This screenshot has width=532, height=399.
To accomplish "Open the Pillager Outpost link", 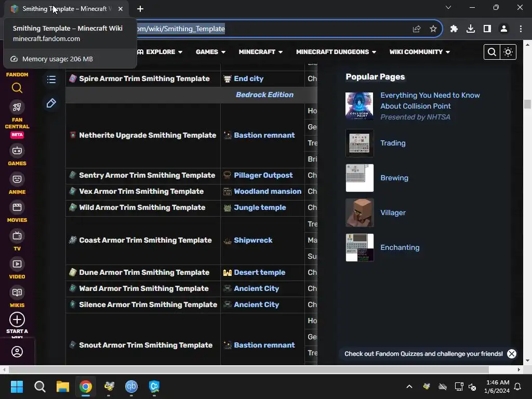I will (x=263, y=176).
